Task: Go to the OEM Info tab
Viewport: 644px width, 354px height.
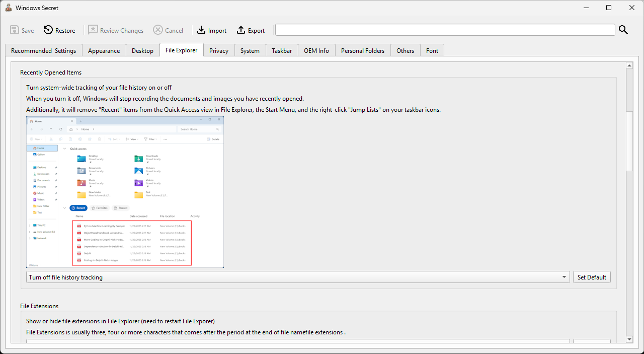Action: click(316, 50)
